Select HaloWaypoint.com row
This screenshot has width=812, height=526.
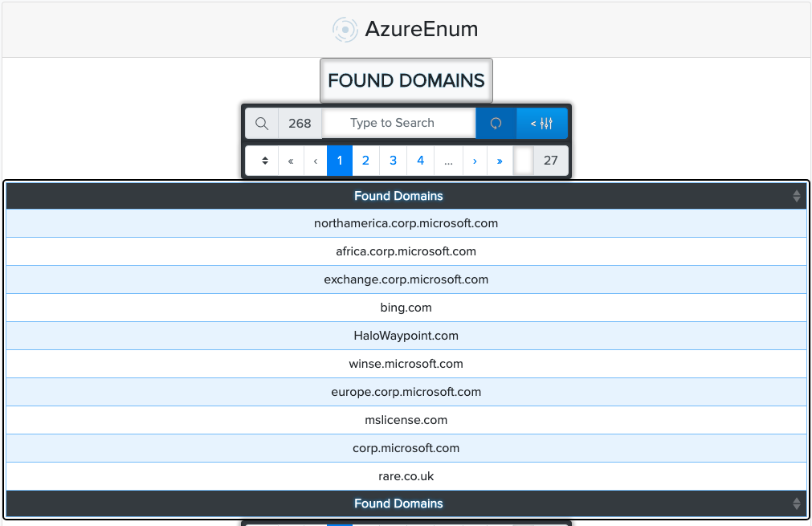tap(406, 336)
